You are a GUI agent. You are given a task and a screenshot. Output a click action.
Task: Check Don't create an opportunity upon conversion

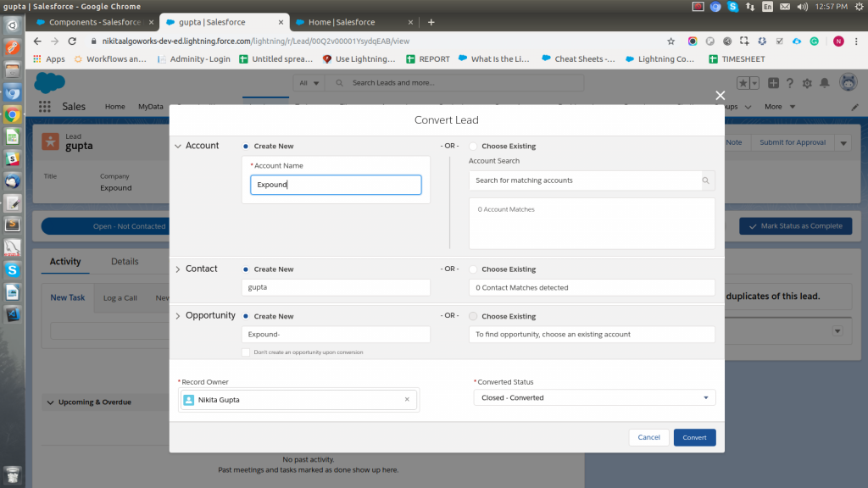(246, 352)
